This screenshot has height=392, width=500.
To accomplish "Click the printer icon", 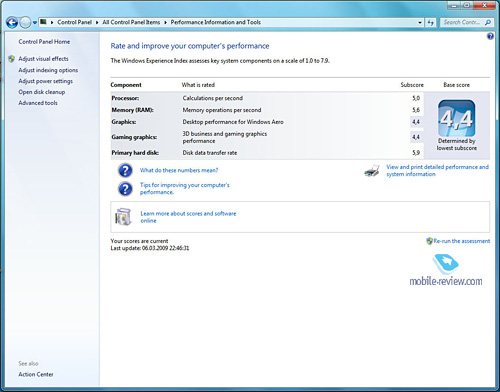I will pos(372,171).
